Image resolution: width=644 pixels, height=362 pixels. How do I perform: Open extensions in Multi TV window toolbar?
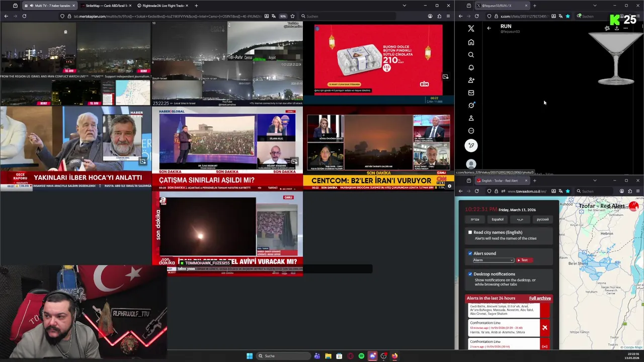tap(439, 16)
